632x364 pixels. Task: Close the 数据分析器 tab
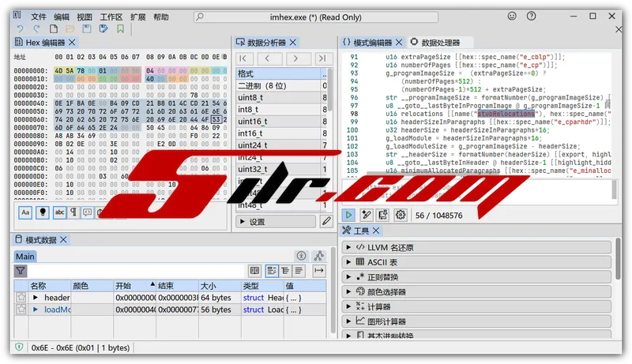(x=293, y=43)
